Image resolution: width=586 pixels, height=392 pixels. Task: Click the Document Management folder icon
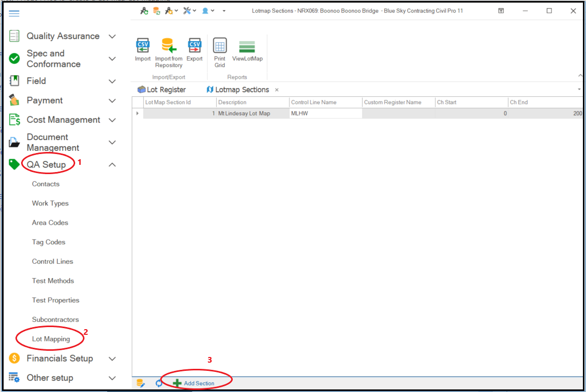click(14, 142)
